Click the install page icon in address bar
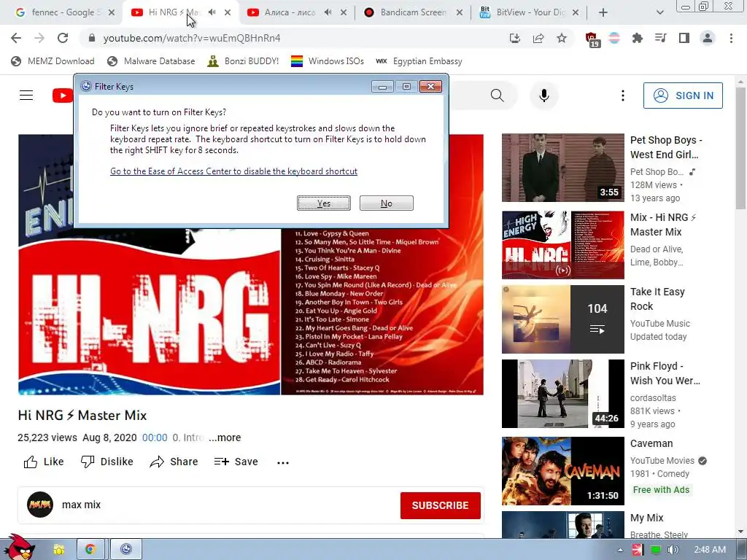The image size is (747, 560). pos(515,38)
